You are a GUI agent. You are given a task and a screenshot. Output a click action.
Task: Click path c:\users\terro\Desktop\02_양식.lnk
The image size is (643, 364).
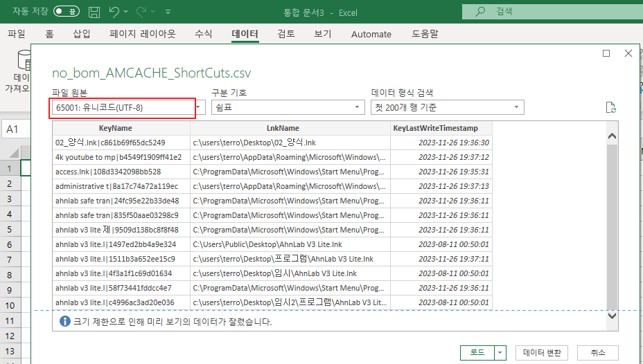point(254,143)
